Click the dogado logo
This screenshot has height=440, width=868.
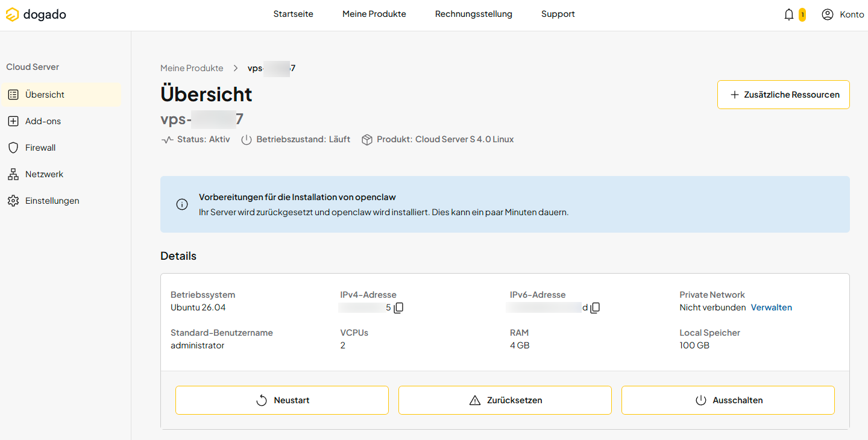point(36,14)
